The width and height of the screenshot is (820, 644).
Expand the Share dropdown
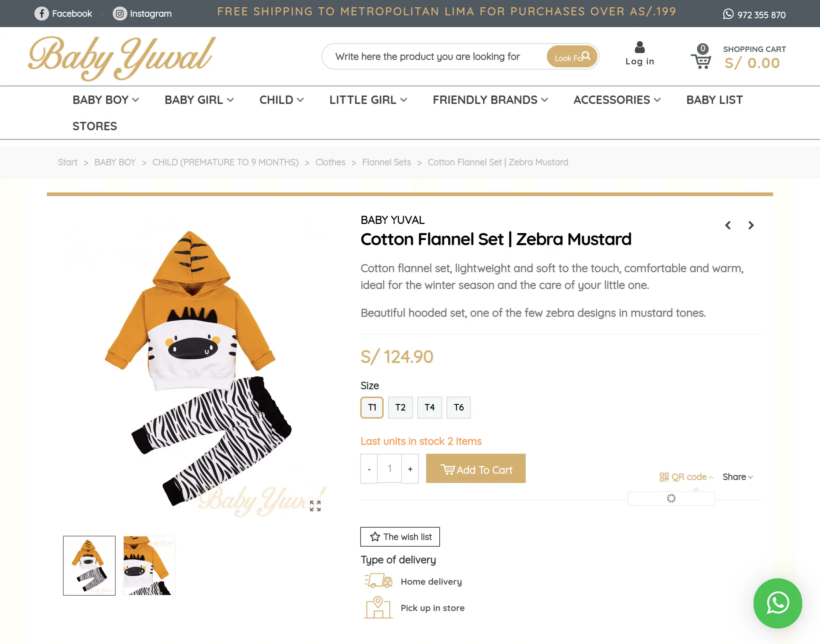[x=737, y=476]
